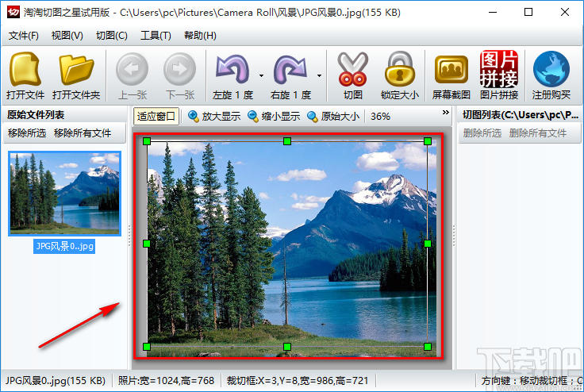
Task: Click the bottom-right crop frame handle
Action: 428,347
